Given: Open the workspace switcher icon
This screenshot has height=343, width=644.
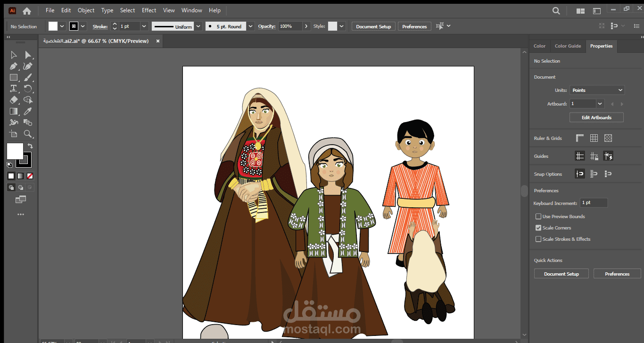Looking at the screenshot, I should pyautogui.click(x=597, y=11).
